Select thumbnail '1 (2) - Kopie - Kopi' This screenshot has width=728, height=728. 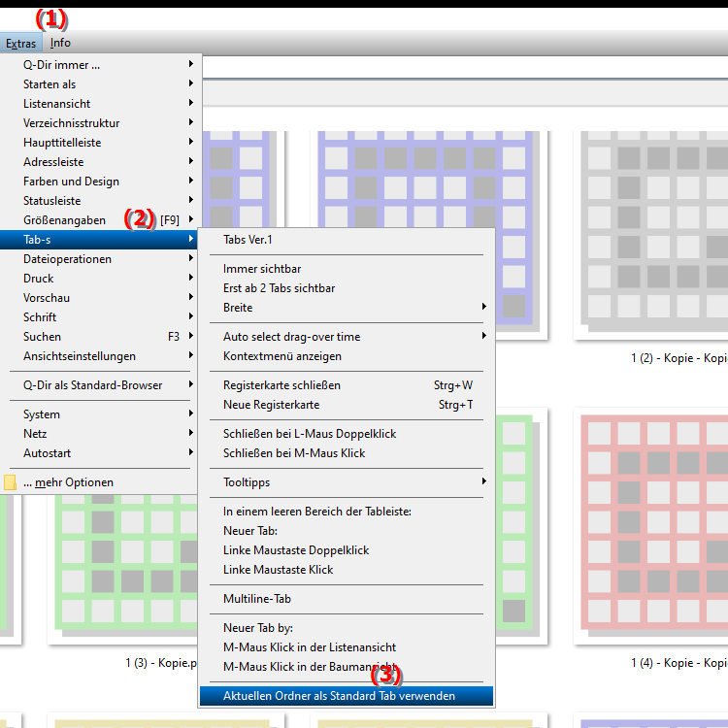pos(653,235)
